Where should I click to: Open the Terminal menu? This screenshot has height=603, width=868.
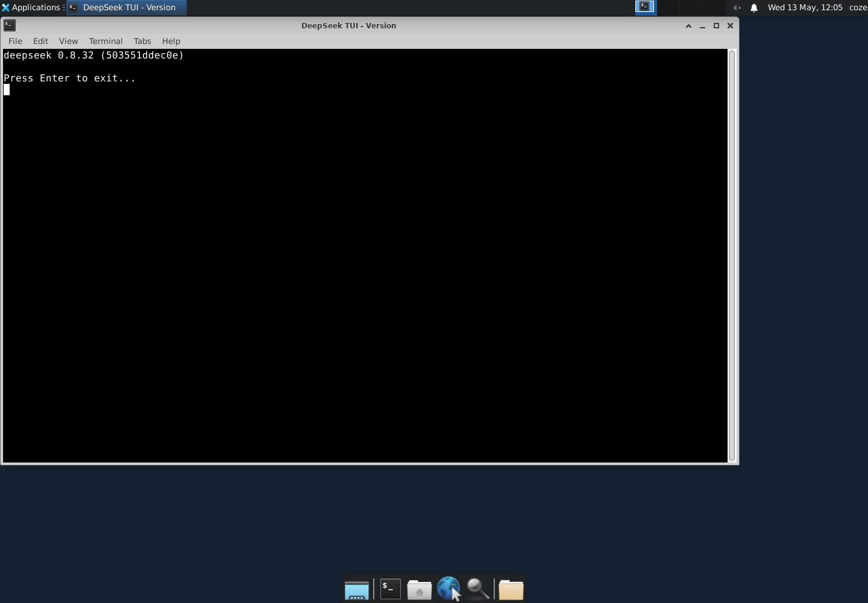coord(105,41)
